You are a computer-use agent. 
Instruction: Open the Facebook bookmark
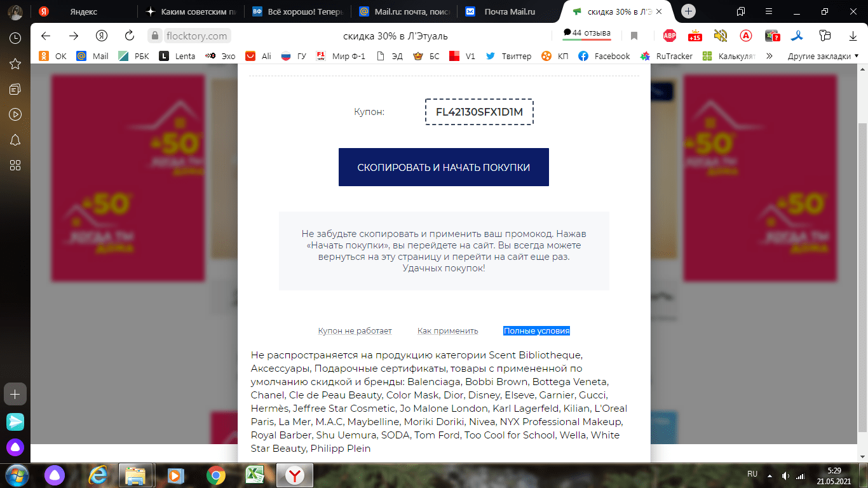(x=604, y=56)
